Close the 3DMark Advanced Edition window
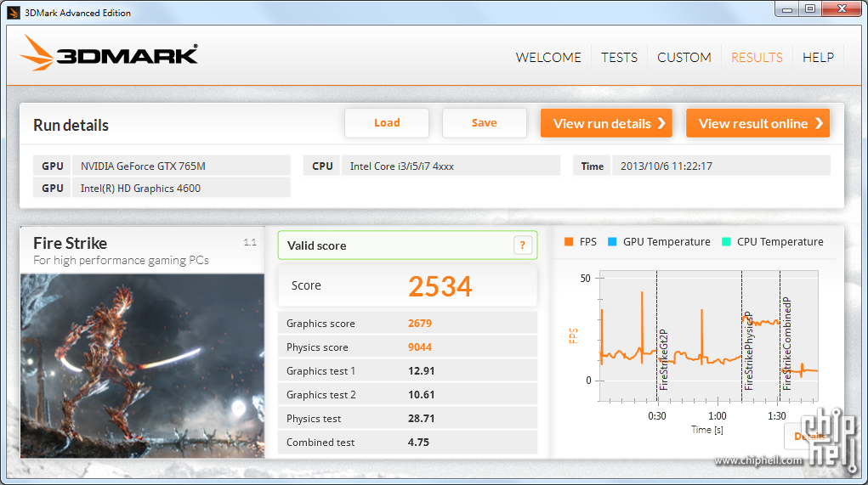The width and height of the screenshot is (868, 485). click(842, 8)
